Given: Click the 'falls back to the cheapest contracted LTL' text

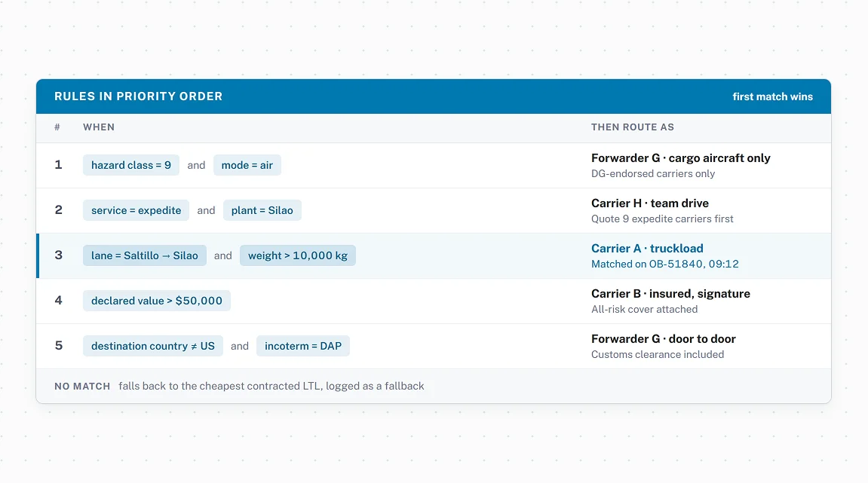Looking at the screenshot, I should tap(219, 387).
